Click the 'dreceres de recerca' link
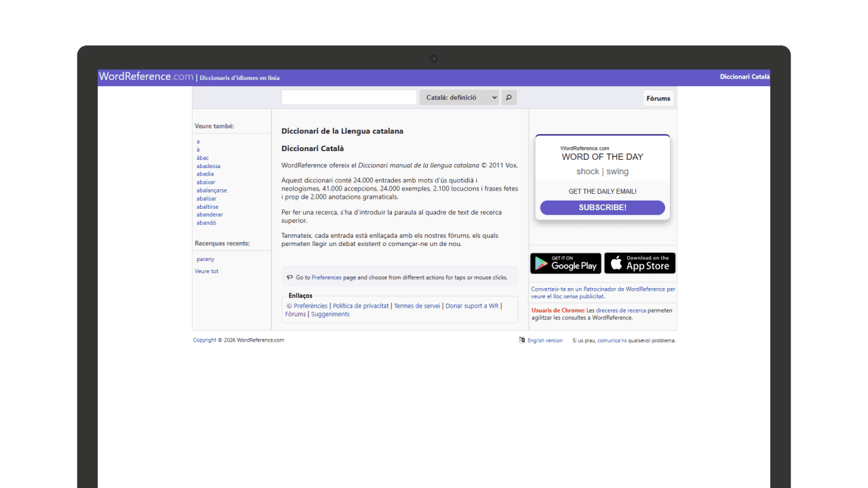This screenshot has height=488, width=868. tap(620, 310)
